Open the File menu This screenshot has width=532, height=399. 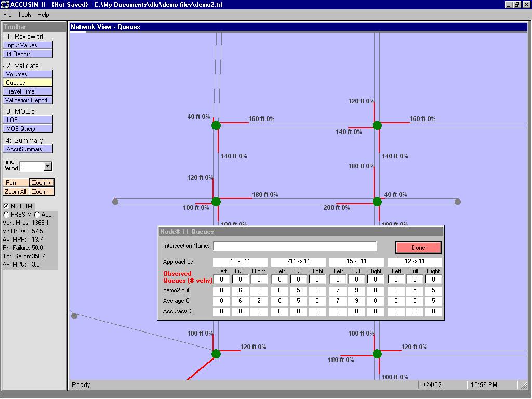click(7, 15)
